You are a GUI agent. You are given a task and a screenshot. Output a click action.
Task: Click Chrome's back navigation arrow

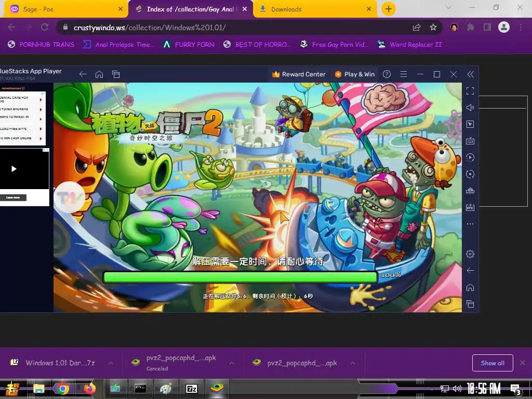coord(11,28)
